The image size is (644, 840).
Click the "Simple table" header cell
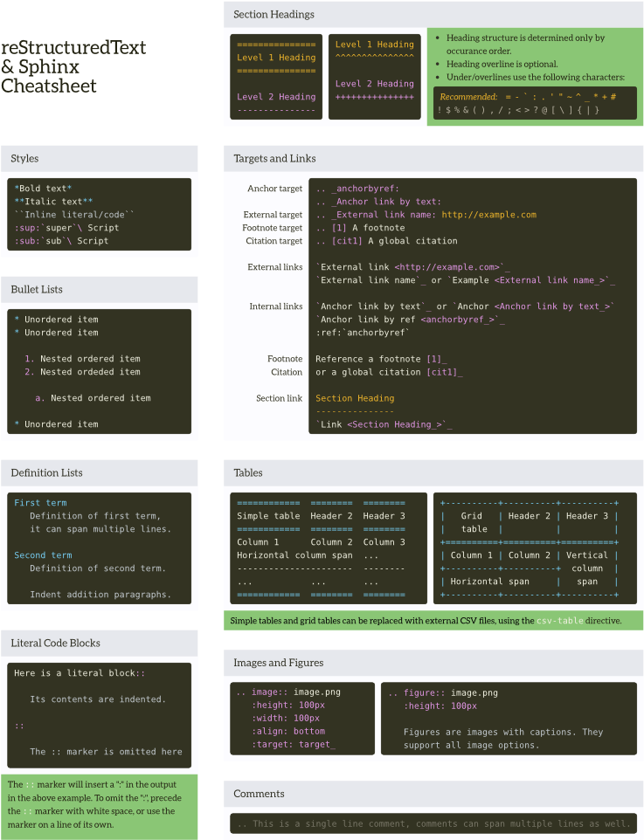(x=268, y=516)
